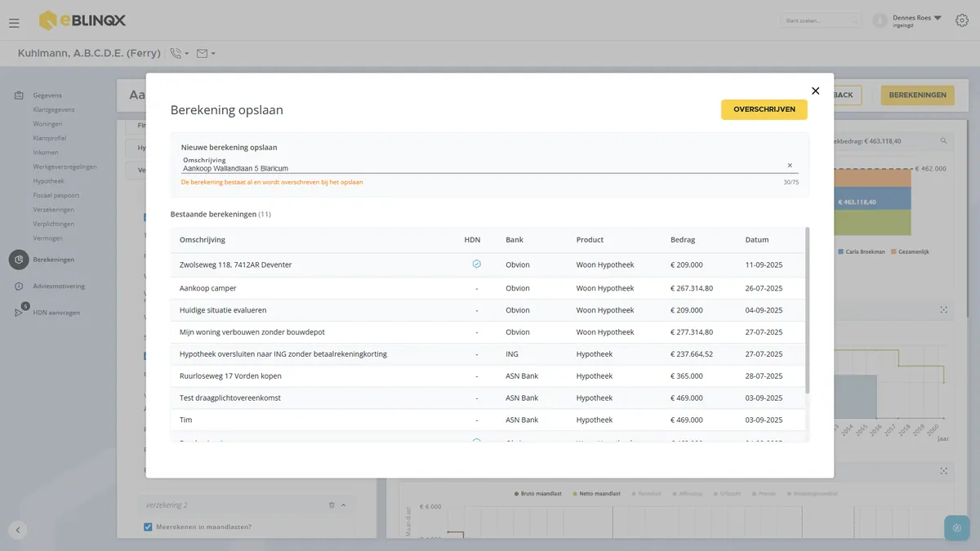
Task: Open the email envelope dropdown
Action: [206, 54]
